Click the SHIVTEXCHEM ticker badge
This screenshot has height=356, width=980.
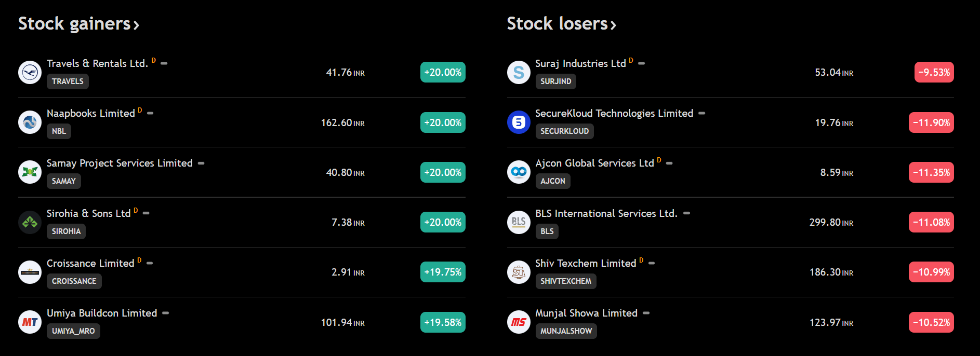click(x=565, y=281)
